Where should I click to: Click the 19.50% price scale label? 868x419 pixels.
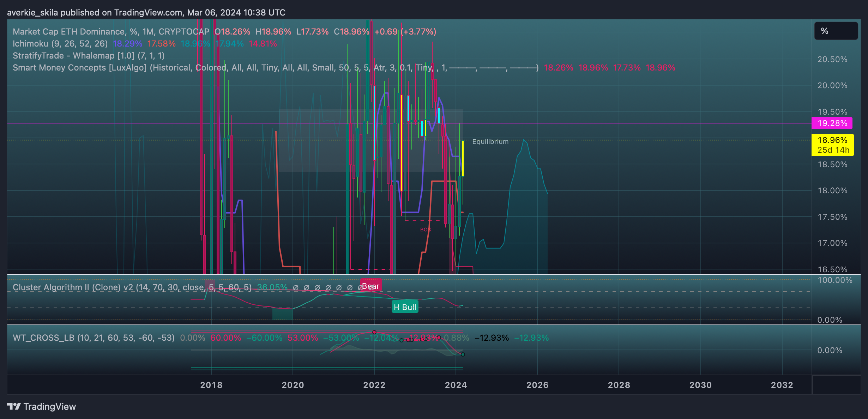pyautogui.click(x=832, y=112)
